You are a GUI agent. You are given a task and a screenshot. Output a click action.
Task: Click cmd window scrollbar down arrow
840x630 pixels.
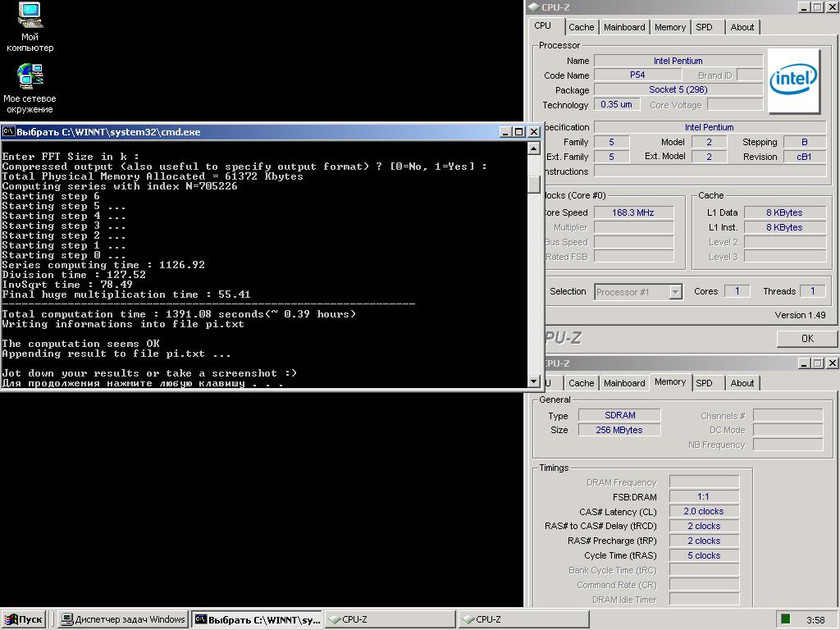point(533,381)
